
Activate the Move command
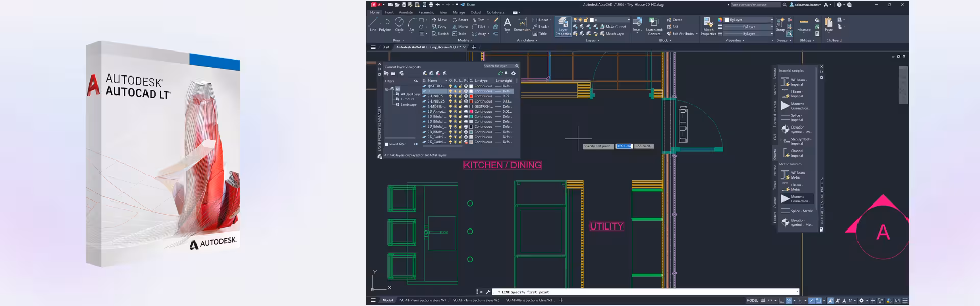[439, 20]
